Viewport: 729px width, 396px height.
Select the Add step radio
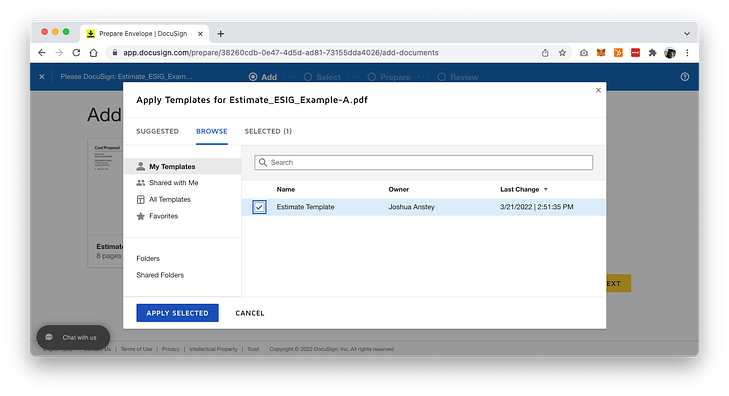point(253,77)
